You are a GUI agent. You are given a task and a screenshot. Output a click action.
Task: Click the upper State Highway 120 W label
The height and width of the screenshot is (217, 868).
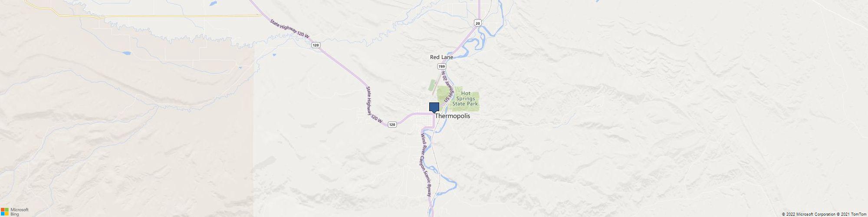pyautogui.click(x=289, y=29)
